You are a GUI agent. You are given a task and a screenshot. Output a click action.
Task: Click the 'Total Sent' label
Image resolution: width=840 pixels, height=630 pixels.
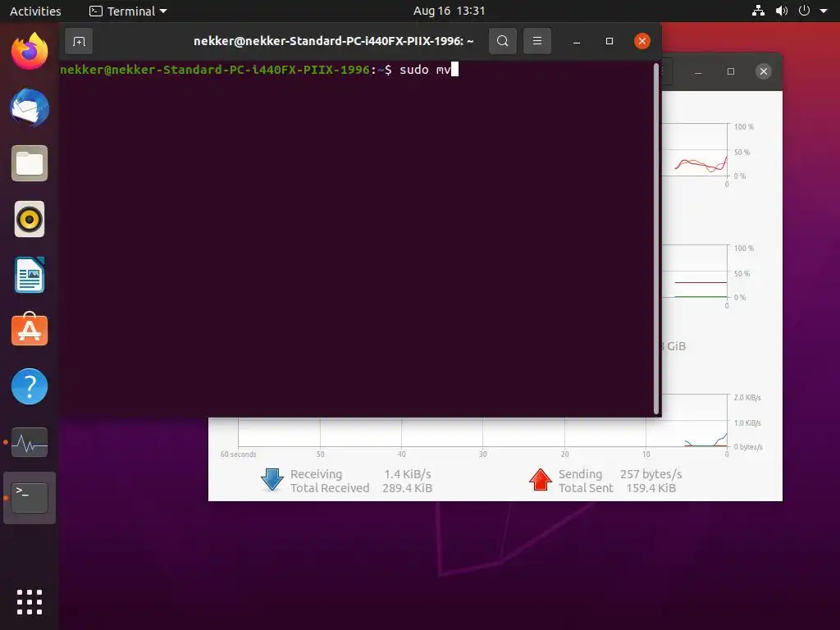pos(586,488)
